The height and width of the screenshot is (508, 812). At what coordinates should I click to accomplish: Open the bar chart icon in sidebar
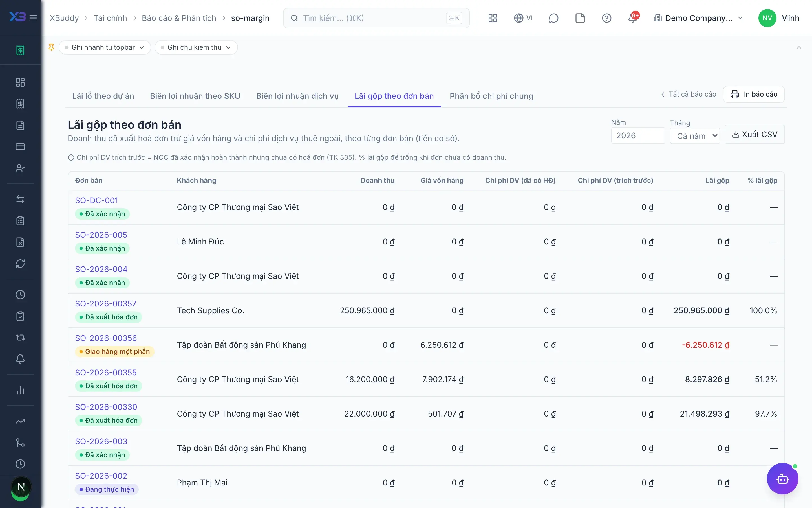(20, 390)
